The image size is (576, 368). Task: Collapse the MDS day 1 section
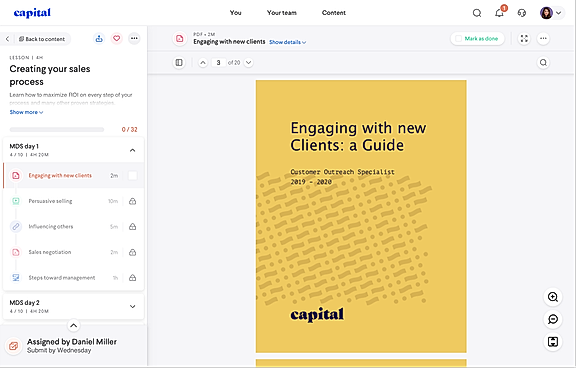[133, 150]
